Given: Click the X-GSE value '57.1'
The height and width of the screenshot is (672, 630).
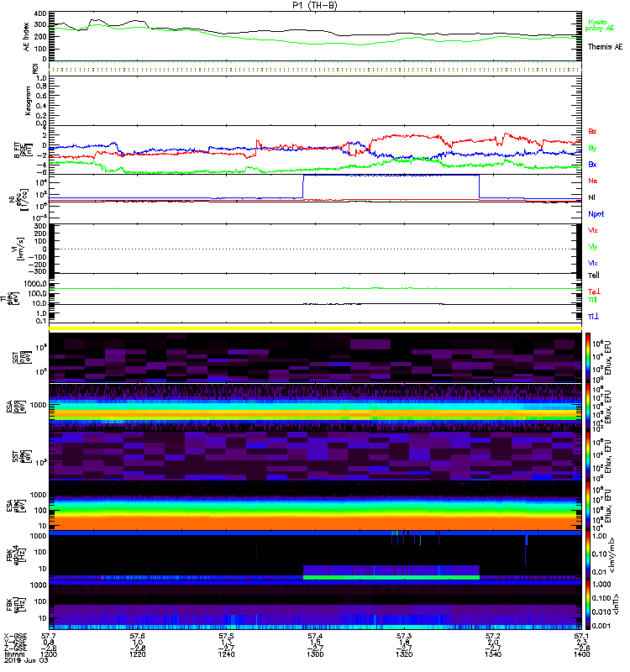Looking at the screenshot, I should click(x=581, y=636).
